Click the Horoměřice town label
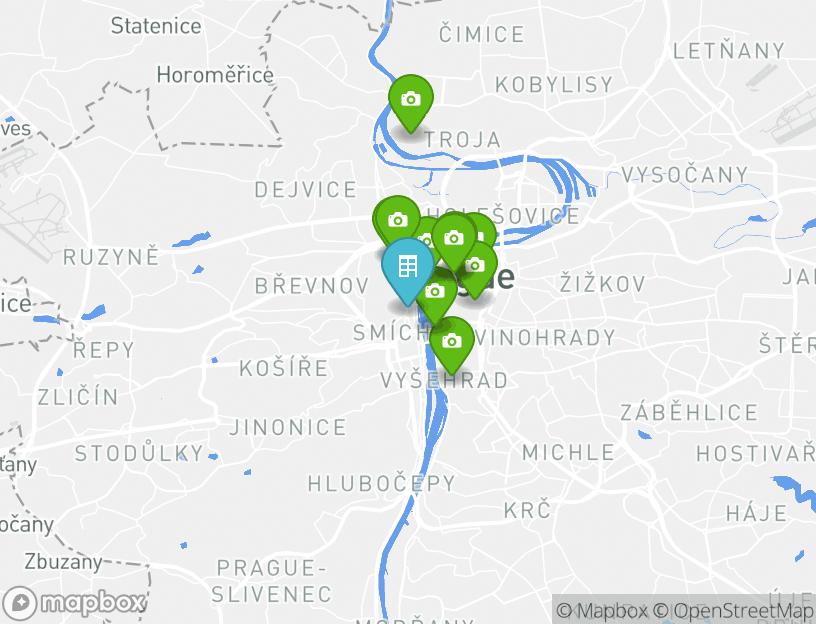The image size is (816, 624). (215, 75)
